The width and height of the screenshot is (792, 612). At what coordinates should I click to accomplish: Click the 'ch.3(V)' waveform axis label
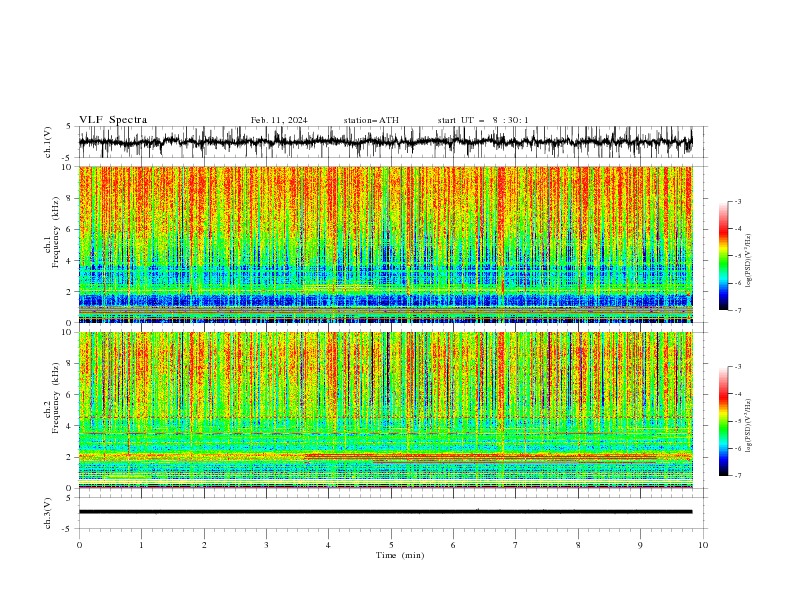(48, 513)
